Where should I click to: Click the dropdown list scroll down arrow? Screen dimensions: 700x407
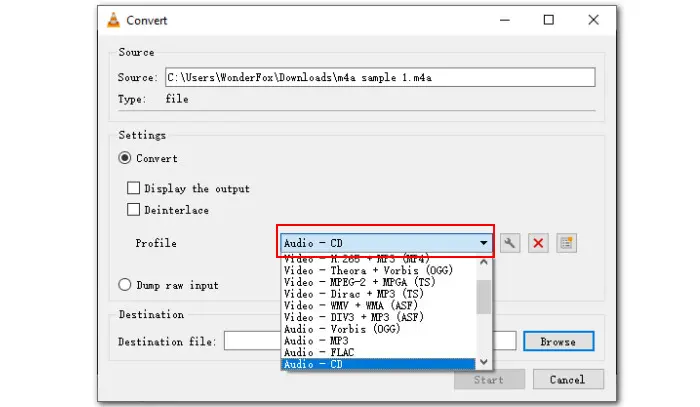point(485,362)
